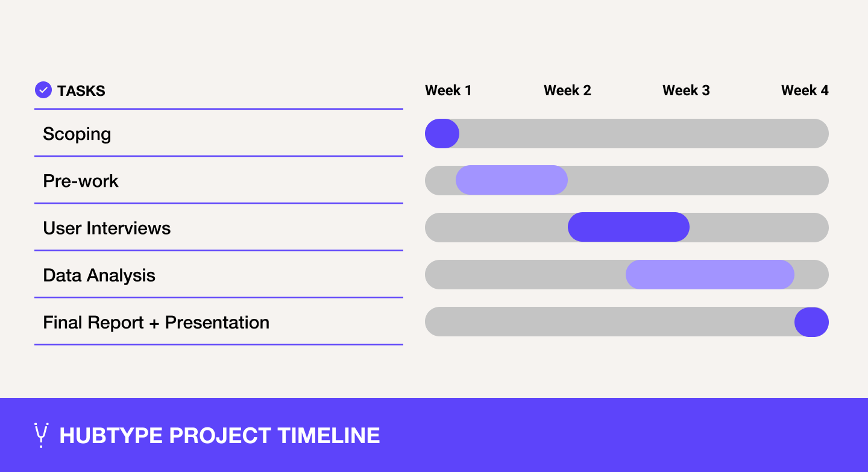Image resolution: width=868 pixels, height=472 pixels.
Task: Click the TASKS heading text
Action: pos(81,91)
